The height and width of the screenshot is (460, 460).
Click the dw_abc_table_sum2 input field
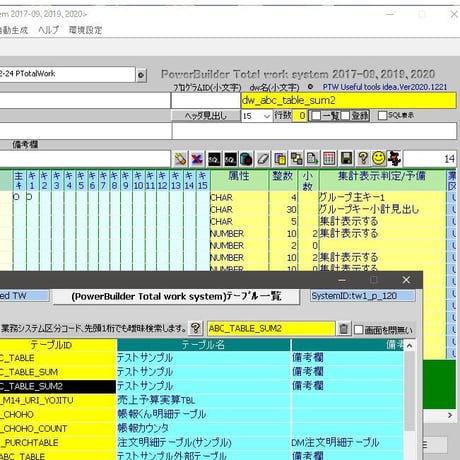click(348, 100)
